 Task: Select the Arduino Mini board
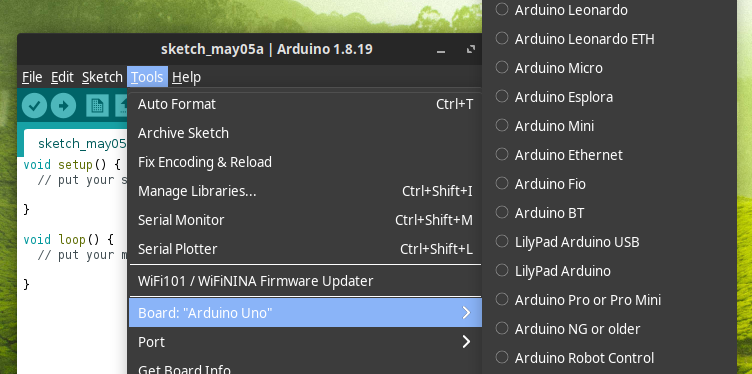coord(610,126)
